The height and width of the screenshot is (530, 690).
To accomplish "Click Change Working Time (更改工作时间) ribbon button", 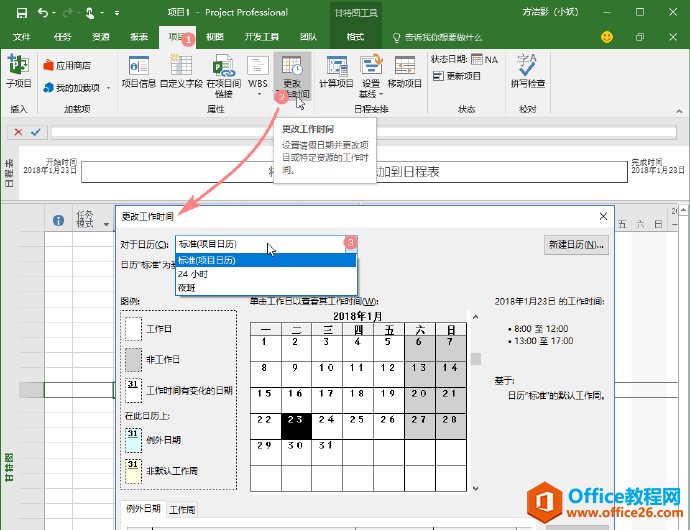I will point(292,76).
